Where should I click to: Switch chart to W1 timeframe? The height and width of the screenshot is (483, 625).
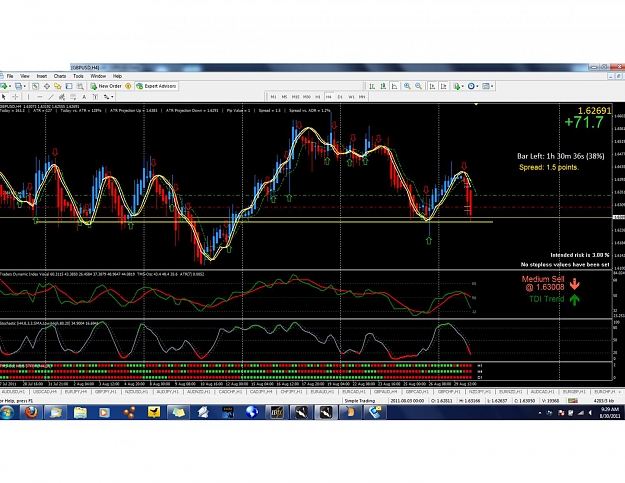coord(351,97)
